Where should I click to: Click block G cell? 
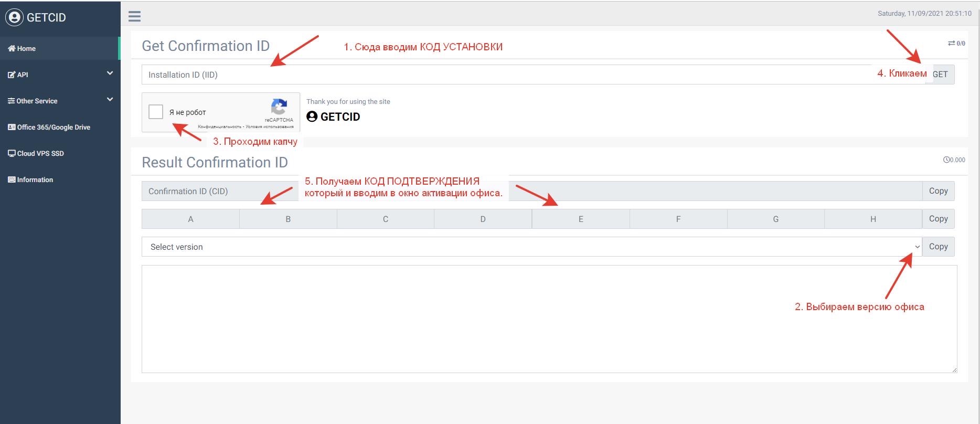[776, 219]
